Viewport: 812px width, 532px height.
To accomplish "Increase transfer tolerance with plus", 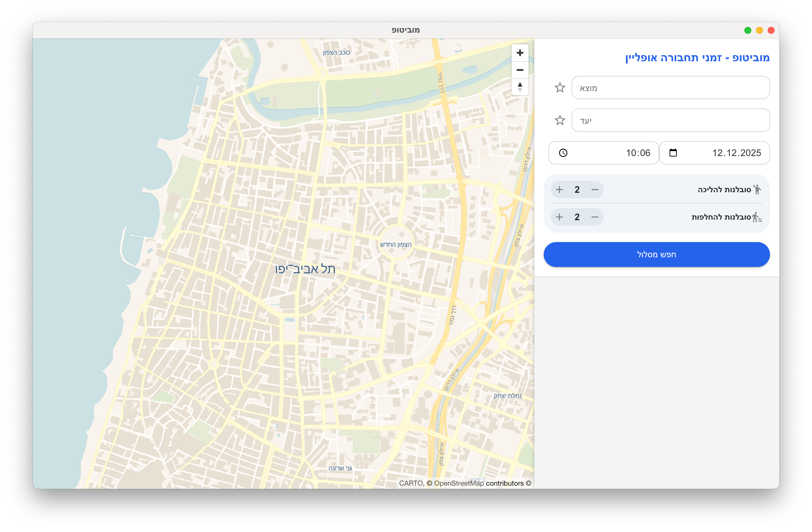I will tap(559, 217).
